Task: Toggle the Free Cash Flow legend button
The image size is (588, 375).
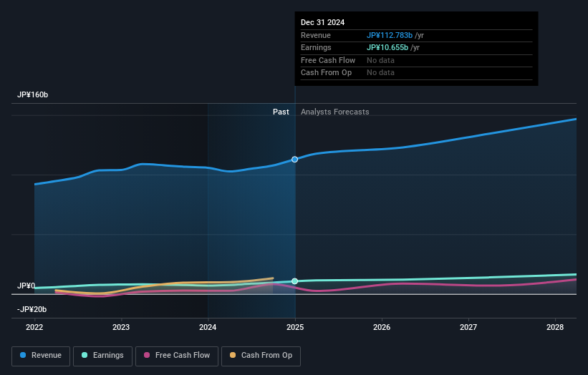Action: tap(177, 356)
